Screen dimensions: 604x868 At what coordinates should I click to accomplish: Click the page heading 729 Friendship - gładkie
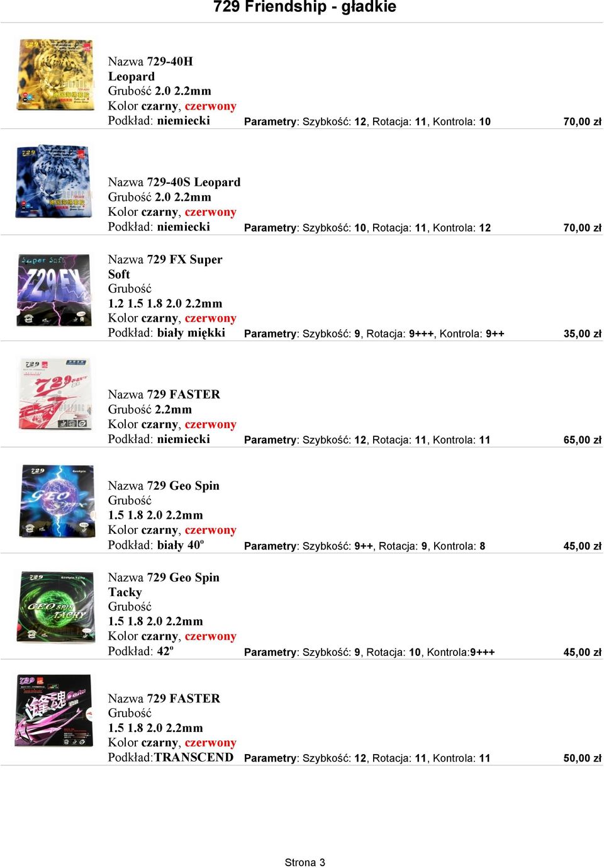305,8
